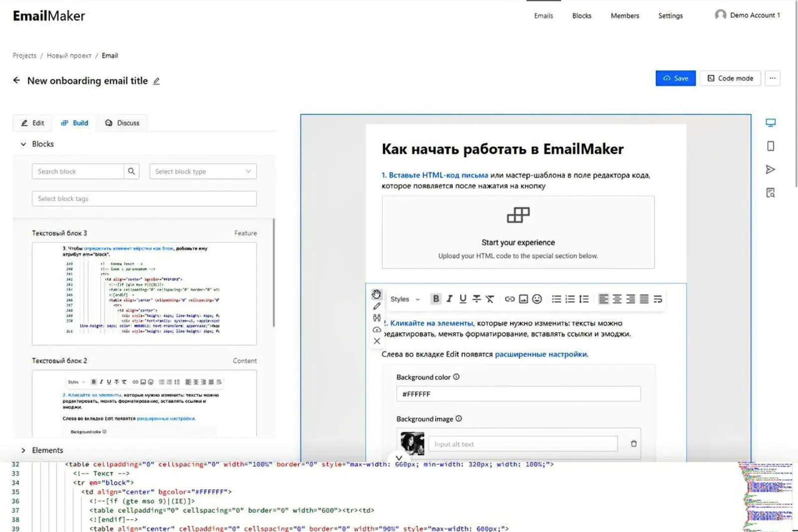This screenshot has height=532, width=798.
Task: Click the Input alt text field
Action: click(523, 444)
